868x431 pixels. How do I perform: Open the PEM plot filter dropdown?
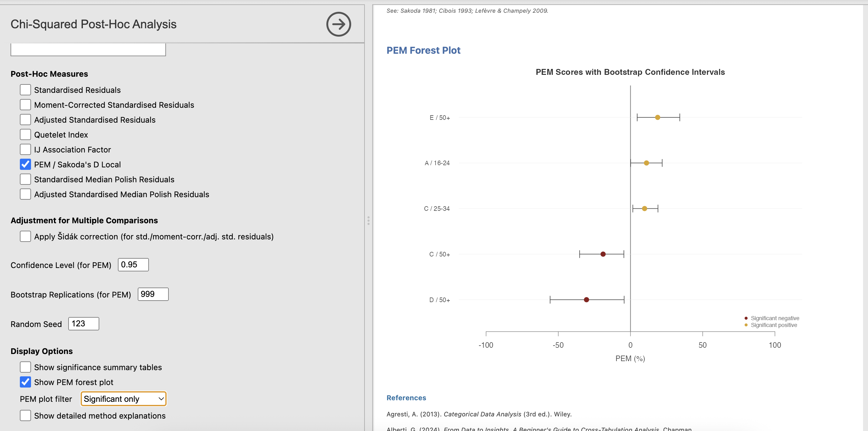123,399
